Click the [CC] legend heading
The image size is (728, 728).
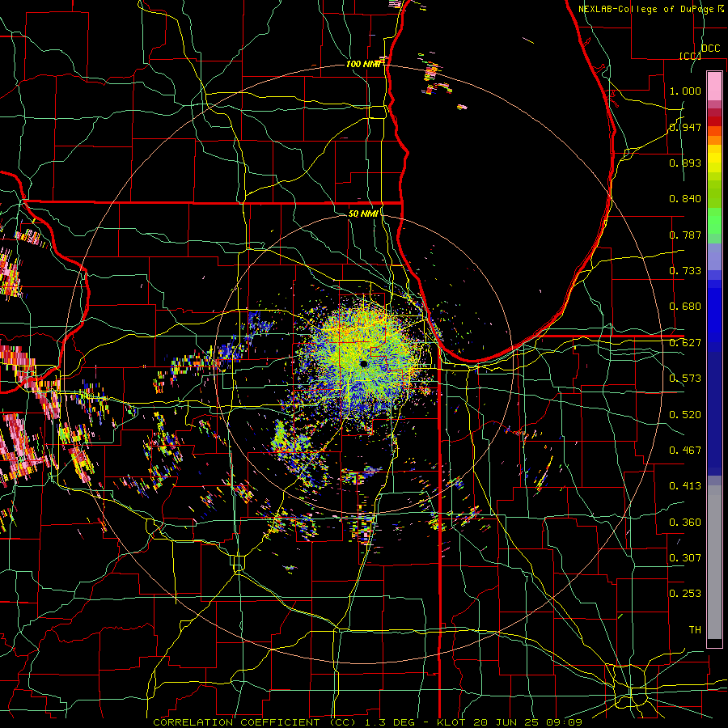[690, 56]
